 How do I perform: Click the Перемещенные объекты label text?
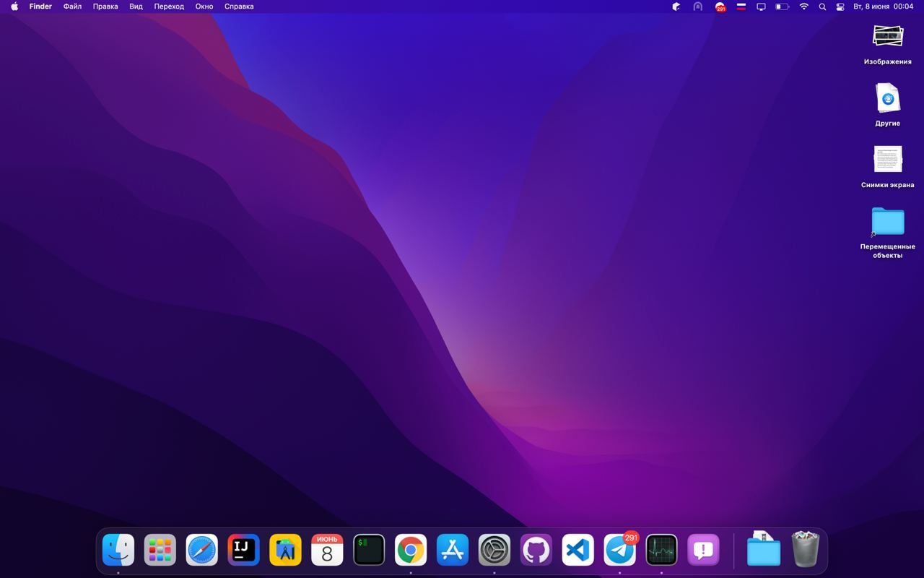[888, 251]
